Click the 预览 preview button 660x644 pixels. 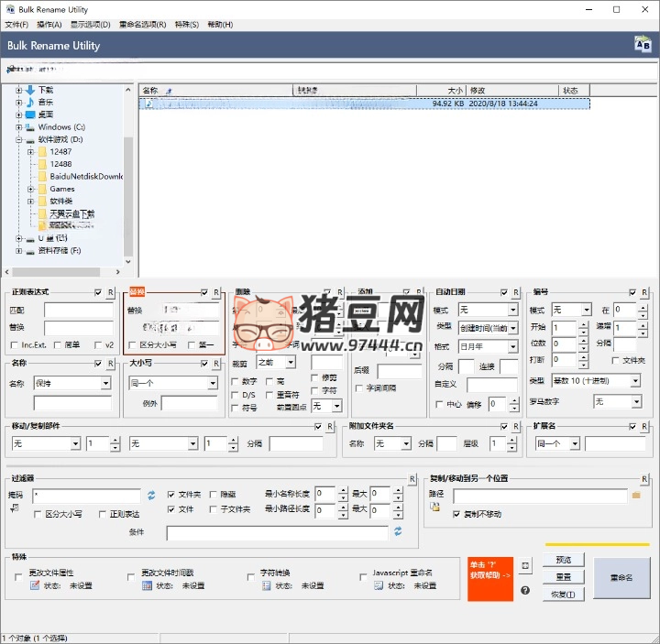[564, 560]
